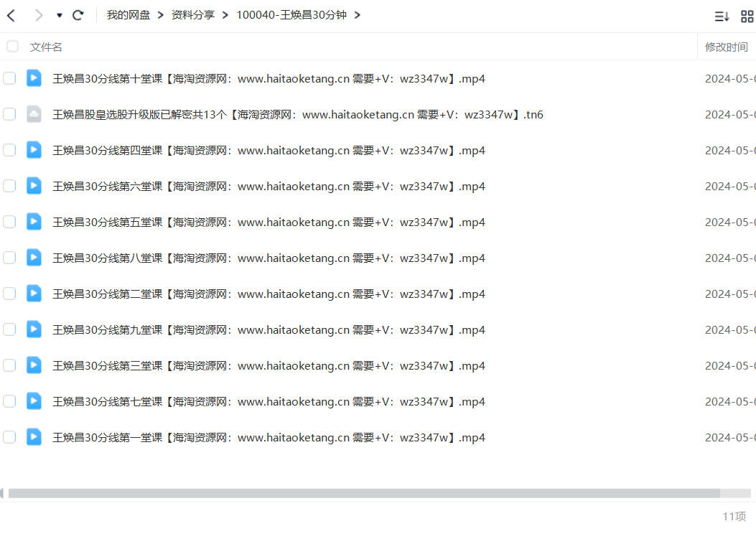Navigate to 资料分享 breadcrumb folder
Image resolution: width=756 pixels, height=534 pixels.
tap(193, 15)
